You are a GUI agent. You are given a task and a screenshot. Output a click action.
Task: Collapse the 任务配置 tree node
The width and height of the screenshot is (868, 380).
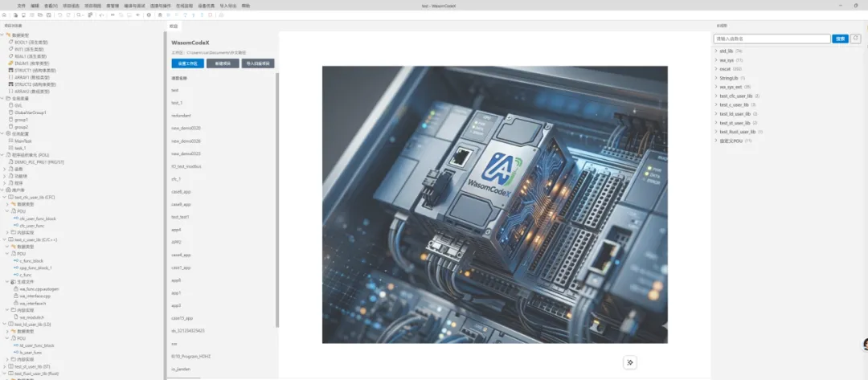pyautogui.click(x=2, y=133)
